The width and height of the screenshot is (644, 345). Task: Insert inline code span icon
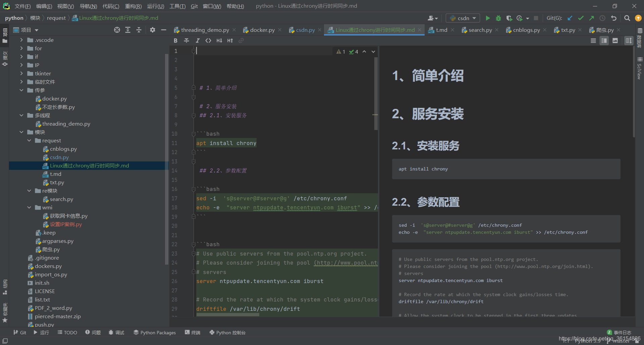pyautogui.click(x=208, y=40)
